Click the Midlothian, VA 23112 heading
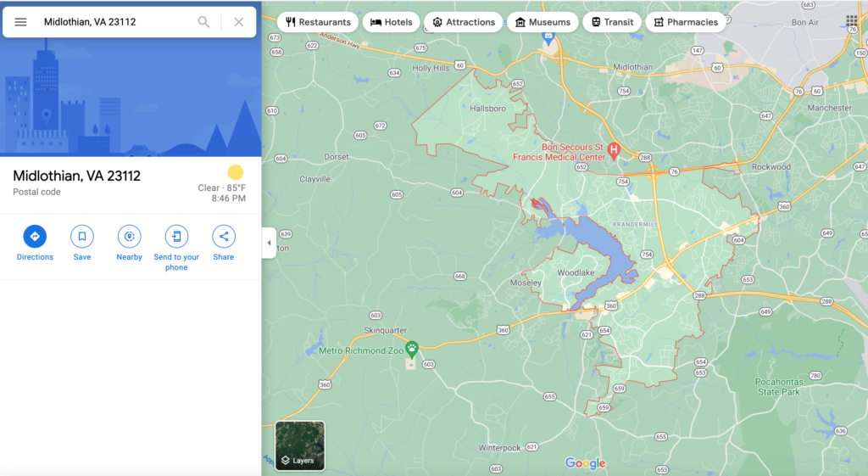 pos(76,176)
